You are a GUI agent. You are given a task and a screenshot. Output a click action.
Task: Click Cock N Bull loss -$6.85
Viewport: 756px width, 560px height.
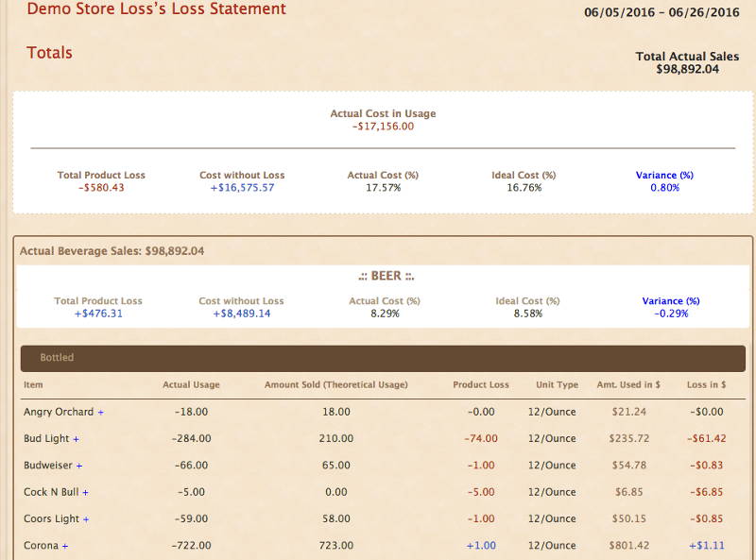point(706,492)
